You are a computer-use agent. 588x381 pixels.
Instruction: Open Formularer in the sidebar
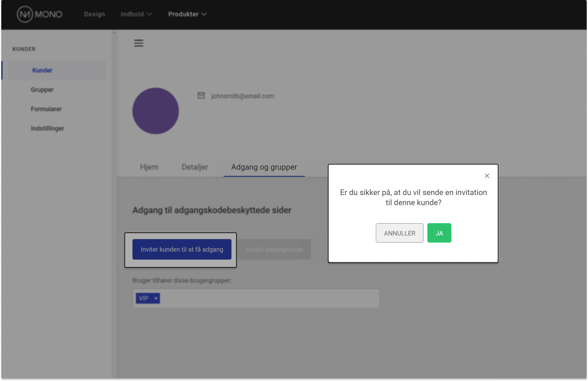(x=46, y=109)
